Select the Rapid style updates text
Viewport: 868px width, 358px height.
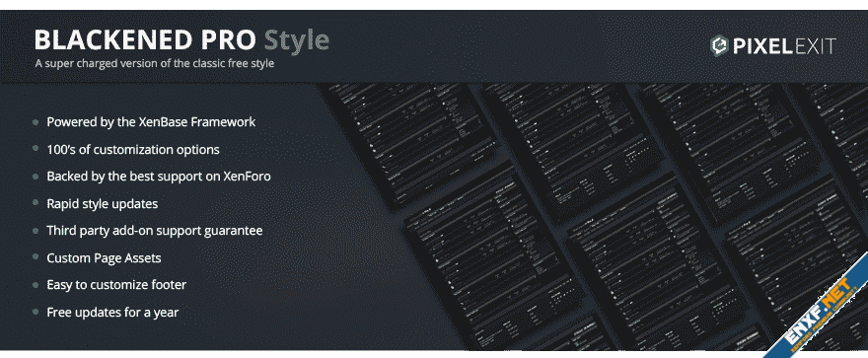click(102, 203)
